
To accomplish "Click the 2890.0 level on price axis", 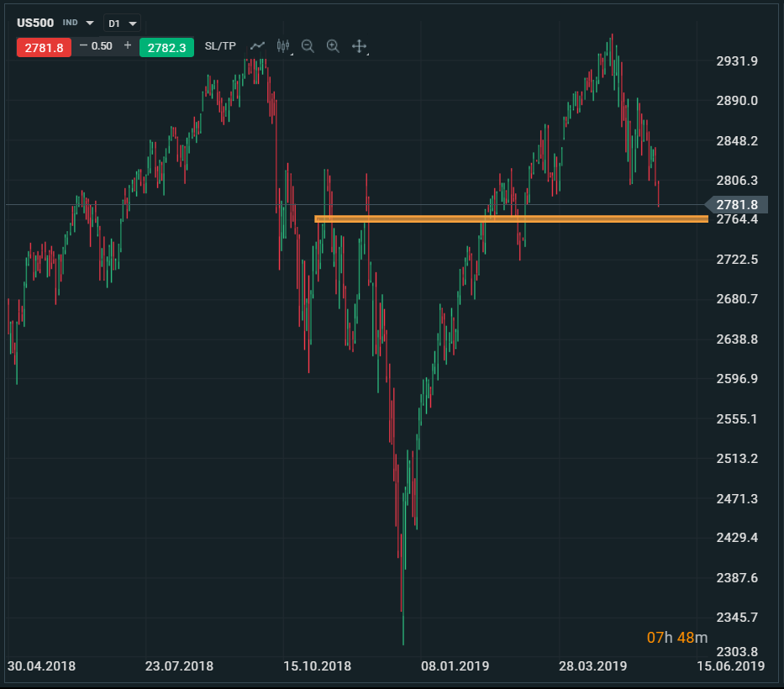I will (x=736, y=101).
